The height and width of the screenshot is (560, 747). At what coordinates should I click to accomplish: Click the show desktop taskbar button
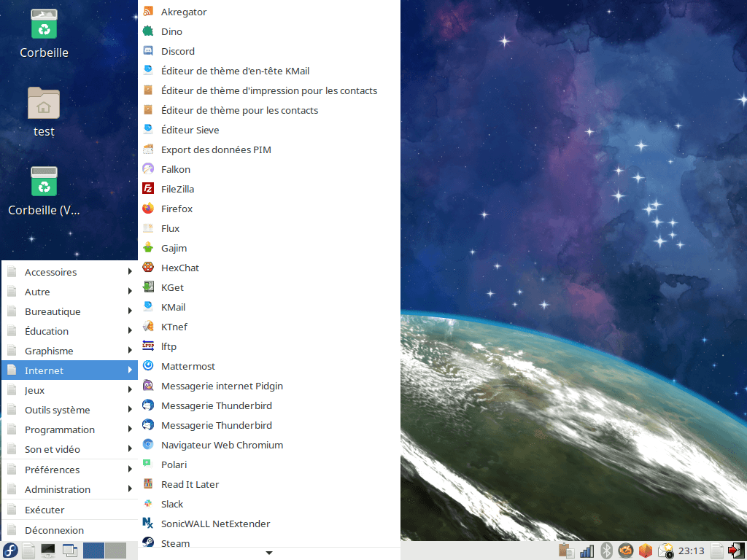coord(69,551)
